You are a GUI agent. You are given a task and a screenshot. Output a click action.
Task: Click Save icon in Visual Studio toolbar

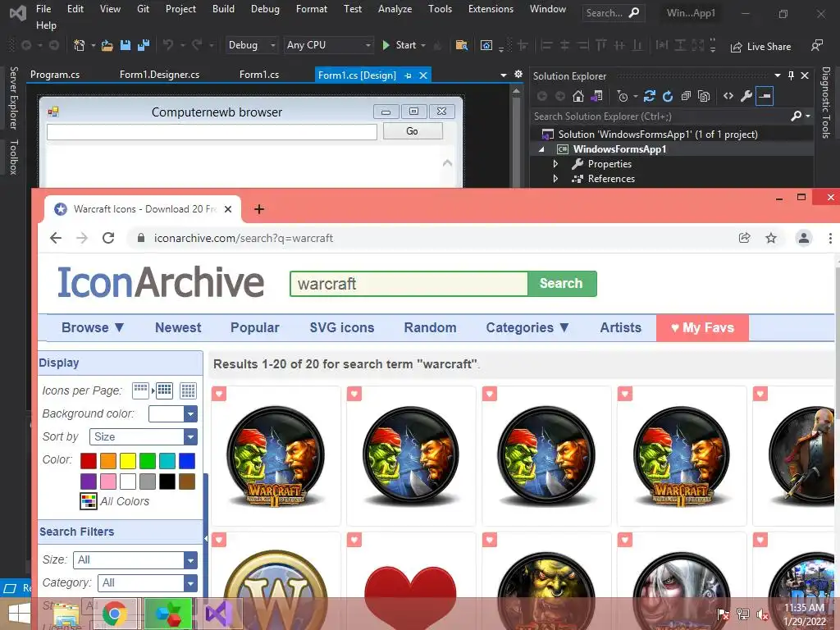pyautogui.click(x=126, y=46)
